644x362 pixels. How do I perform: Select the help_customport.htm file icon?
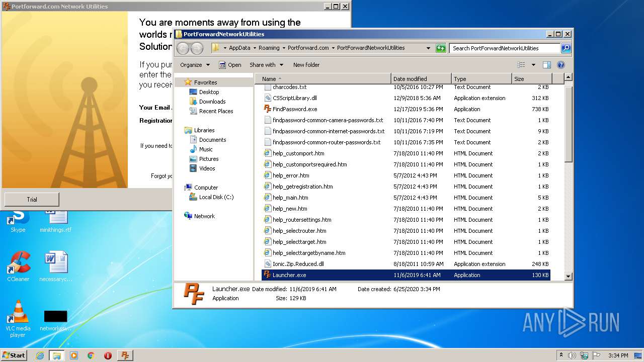click(268, 153)
